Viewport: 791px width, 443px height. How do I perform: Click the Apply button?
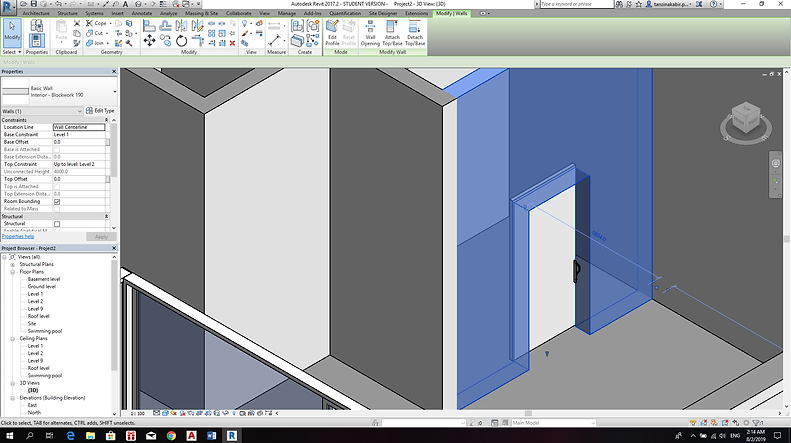(101, 237)
